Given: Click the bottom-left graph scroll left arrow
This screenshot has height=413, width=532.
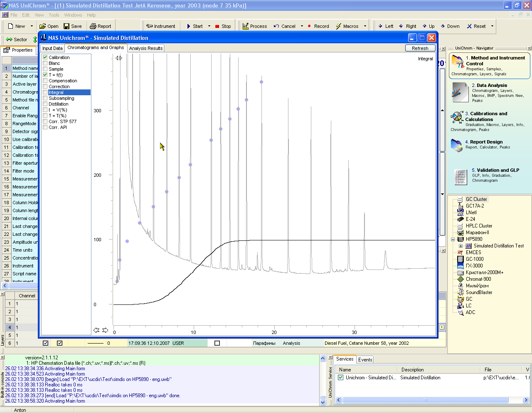Looking at the screenshot, I should point(96,330).
